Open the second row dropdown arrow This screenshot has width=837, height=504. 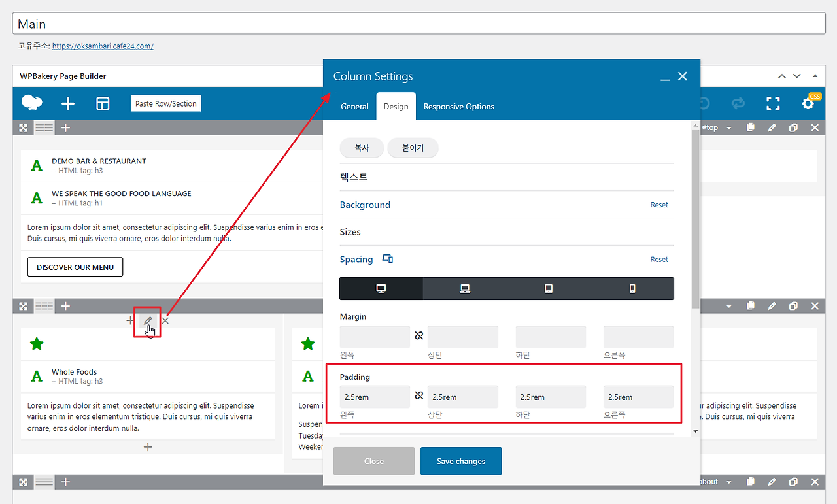pos(729,306)
